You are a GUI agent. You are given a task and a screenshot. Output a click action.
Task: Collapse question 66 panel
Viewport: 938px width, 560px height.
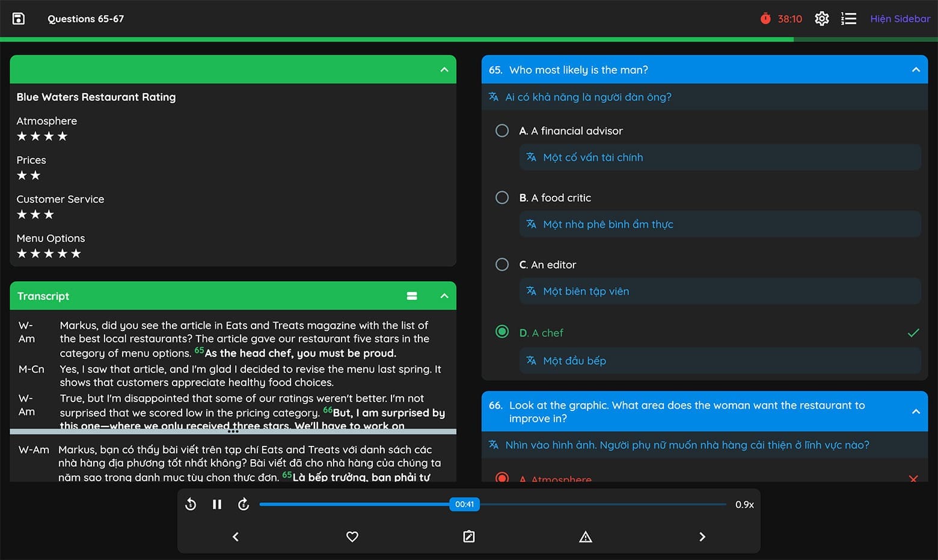[x=916, y=412]
